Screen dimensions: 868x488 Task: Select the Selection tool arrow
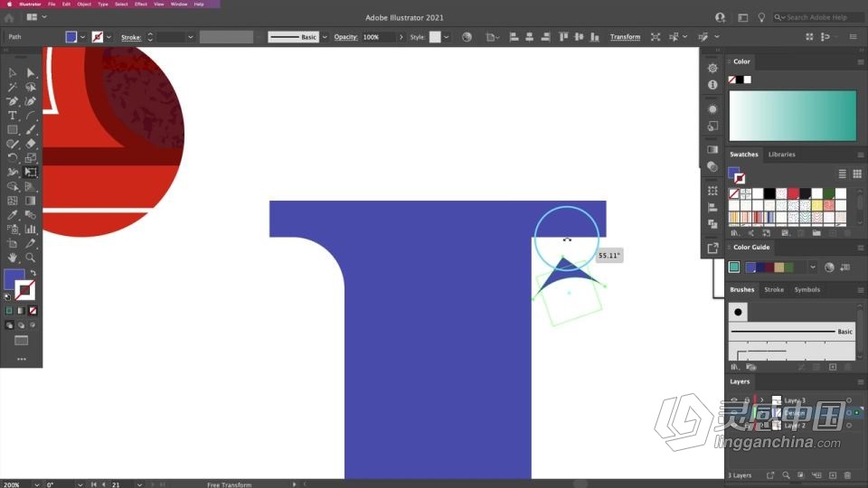click(12, 72)
